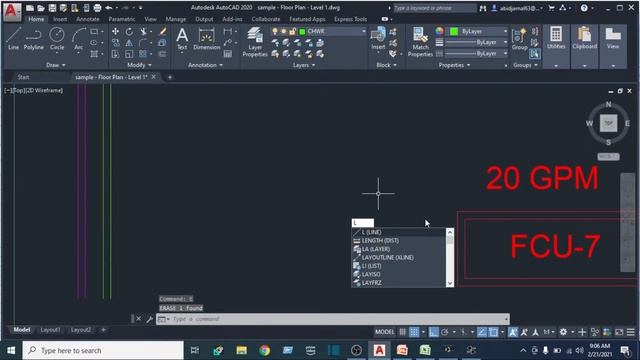Toggle Ortho mode in status bar
The width and height of the screenshot is (640, 360).
tap(433, 332)
